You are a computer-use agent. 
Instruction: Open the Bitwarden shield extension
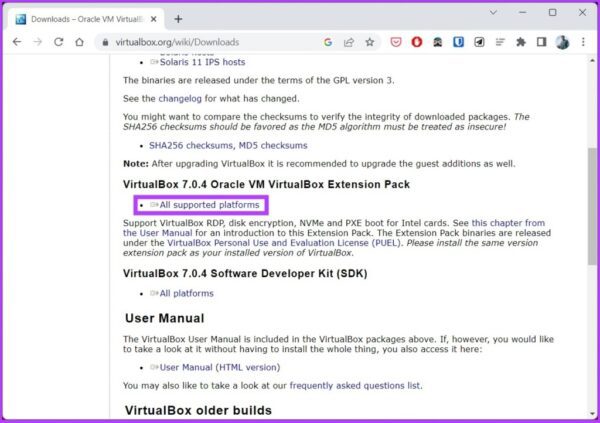tap(458, 42)
